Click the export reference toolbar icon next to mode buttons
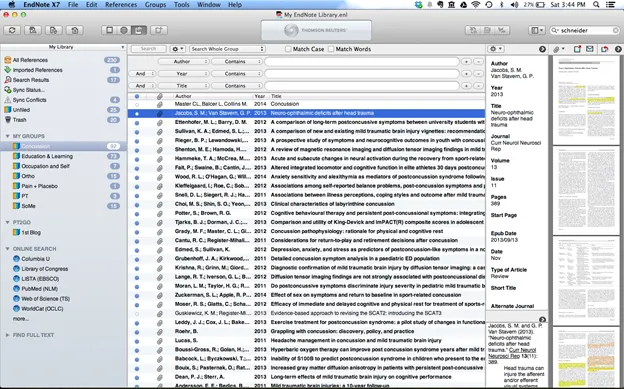Image resolution: width=624 pixels, height=389 pixels. 158,30
